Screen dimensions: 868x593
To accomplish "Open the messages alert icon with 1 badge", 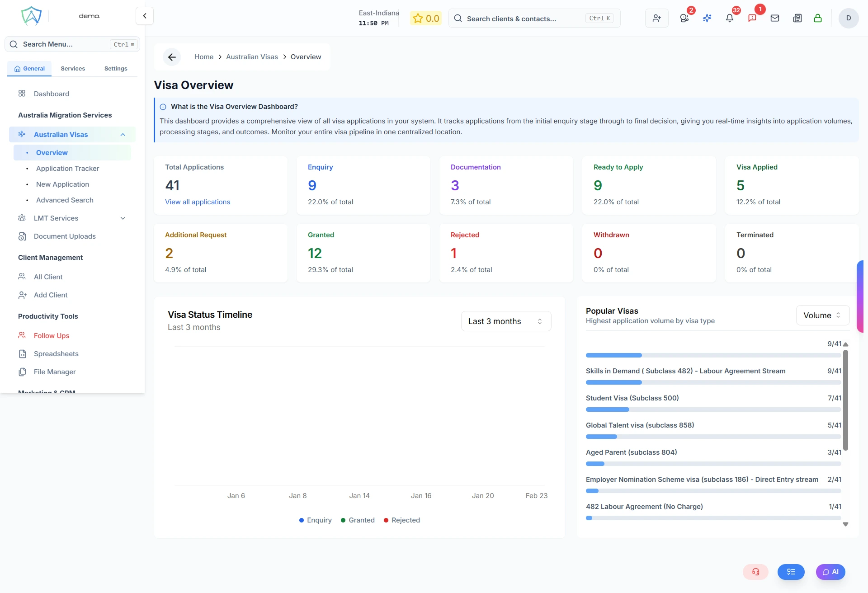I will point(753,18).
